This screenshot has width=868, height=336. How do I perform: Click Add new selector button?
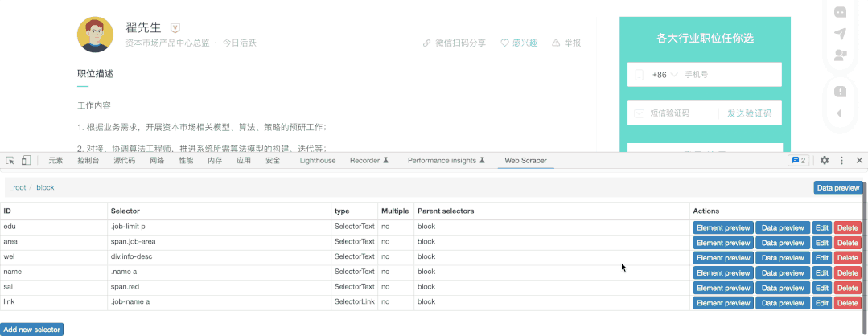point(32,330)
